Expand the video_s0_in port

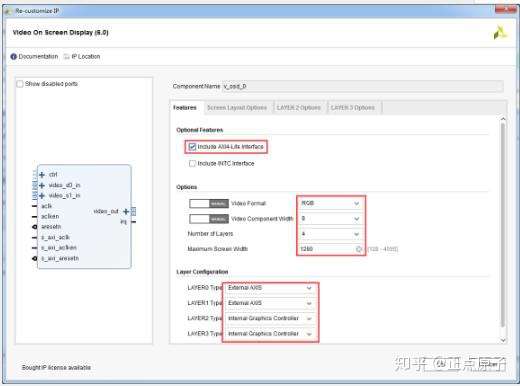42,185
